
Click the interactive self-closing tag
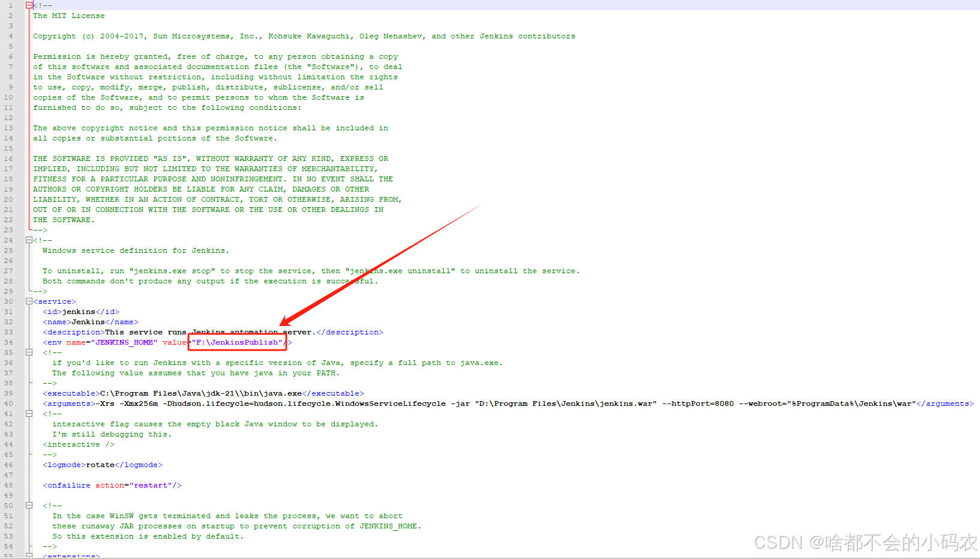coord(78,444)
